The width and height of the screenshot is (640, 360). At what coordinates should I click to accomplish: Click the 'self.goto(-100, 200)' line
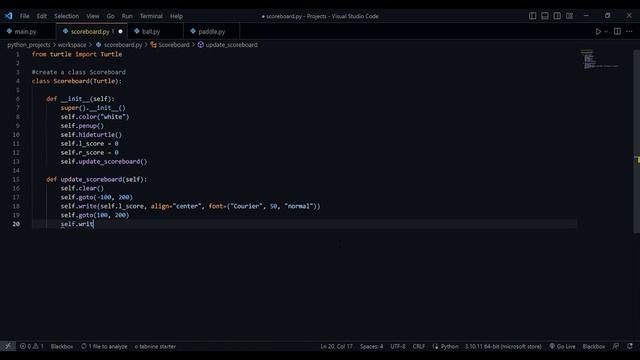point(96,197)
